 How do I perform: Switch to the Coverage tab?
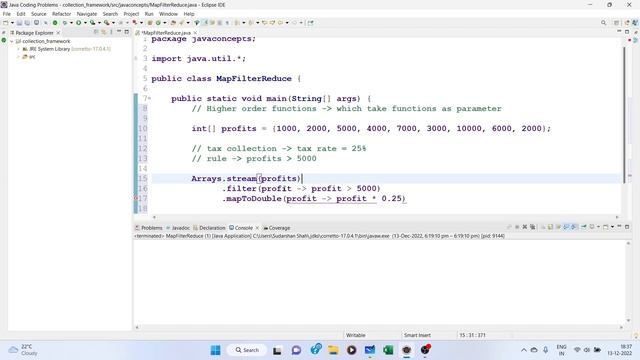pos(277,228)
